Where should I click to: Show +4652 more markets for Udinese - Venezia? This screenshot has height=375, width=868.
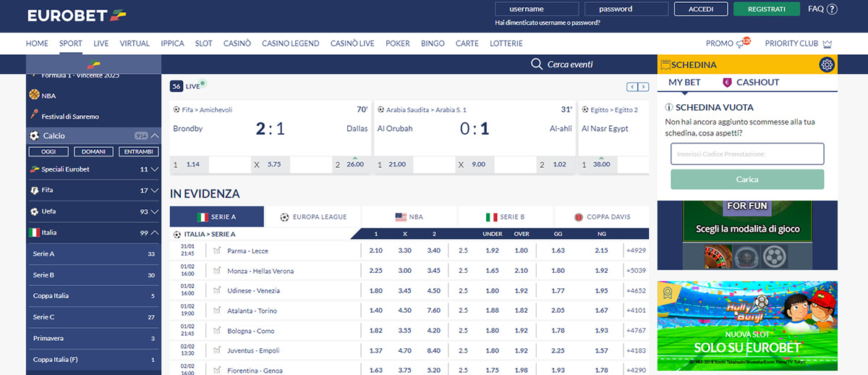[636, 290]
